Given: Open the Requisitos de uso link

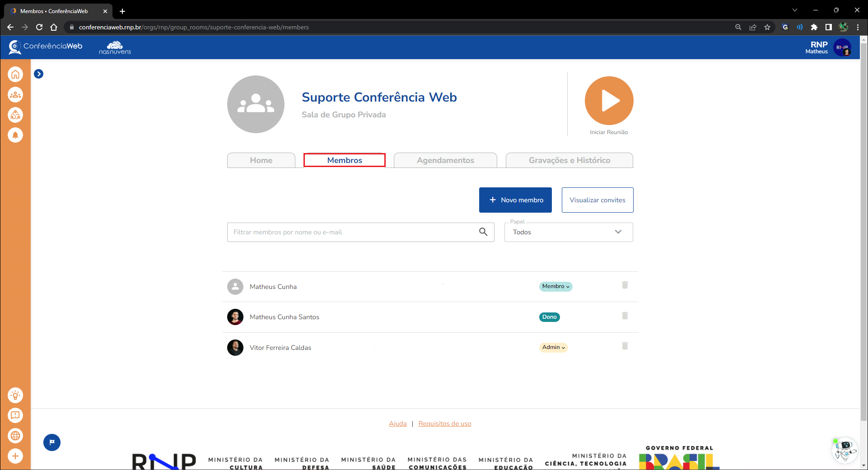Looking at the screenshot, I should pos(444,423).
